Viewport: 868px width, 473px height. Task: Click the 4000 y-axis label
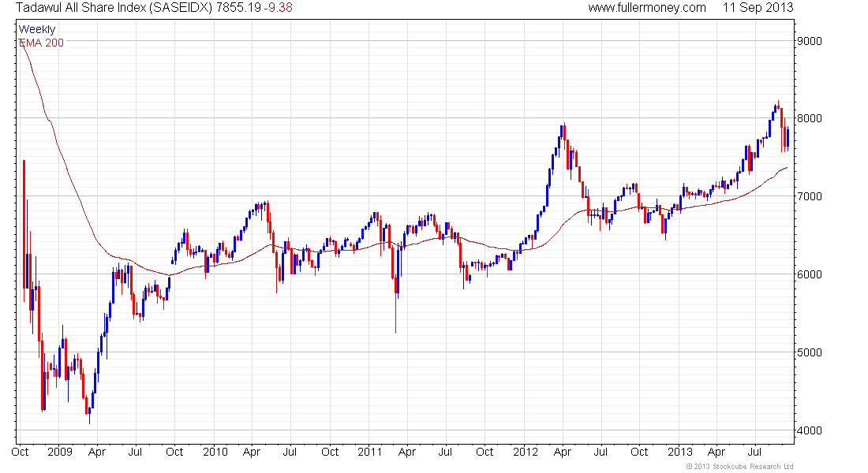[x=810, y=430]
